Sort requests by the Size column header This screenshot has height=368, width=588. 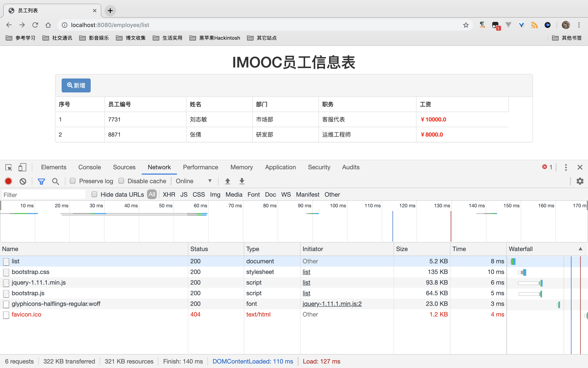pos(422,249)
